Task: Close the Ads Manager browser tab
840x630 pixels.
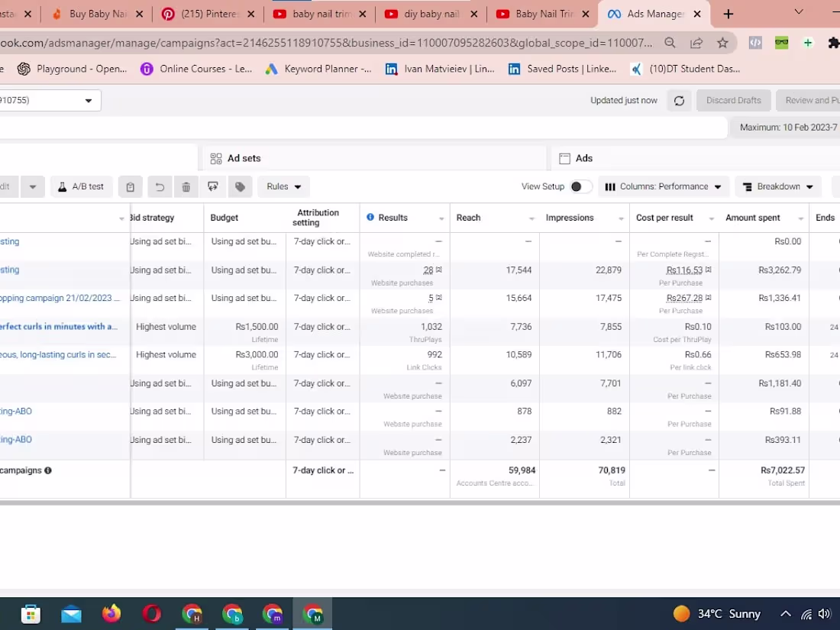Action: [x=697, y=15]
